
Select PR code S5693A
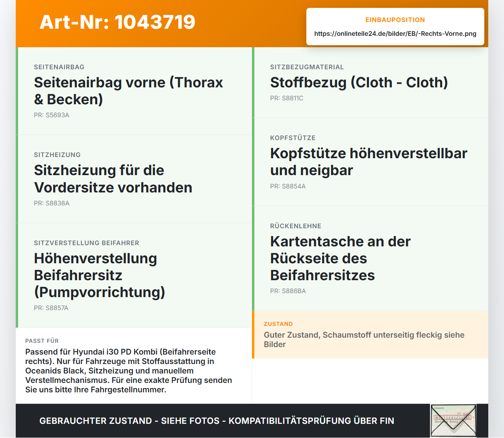[52, 115]
